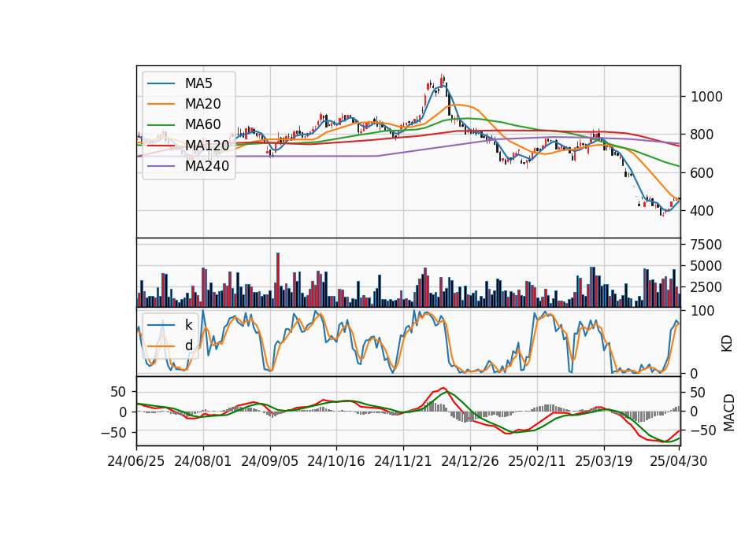Click the 800 price axis label

coord(702,135)
